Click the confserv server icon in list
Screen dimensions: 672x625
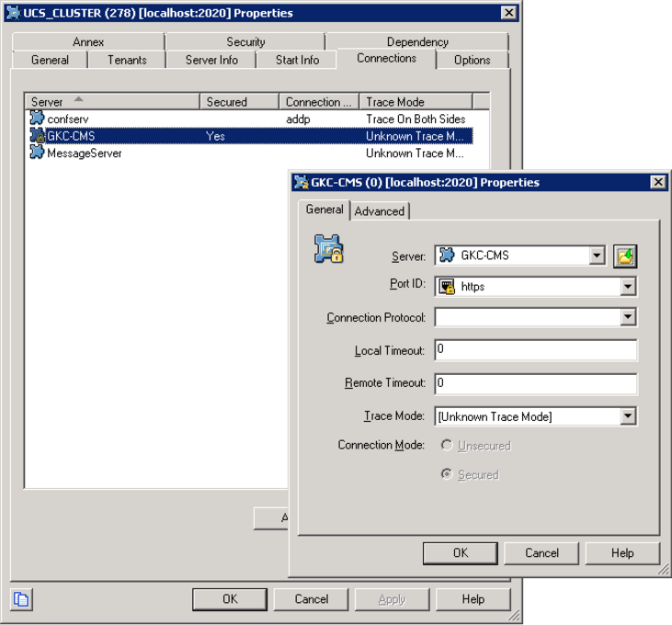37,119
